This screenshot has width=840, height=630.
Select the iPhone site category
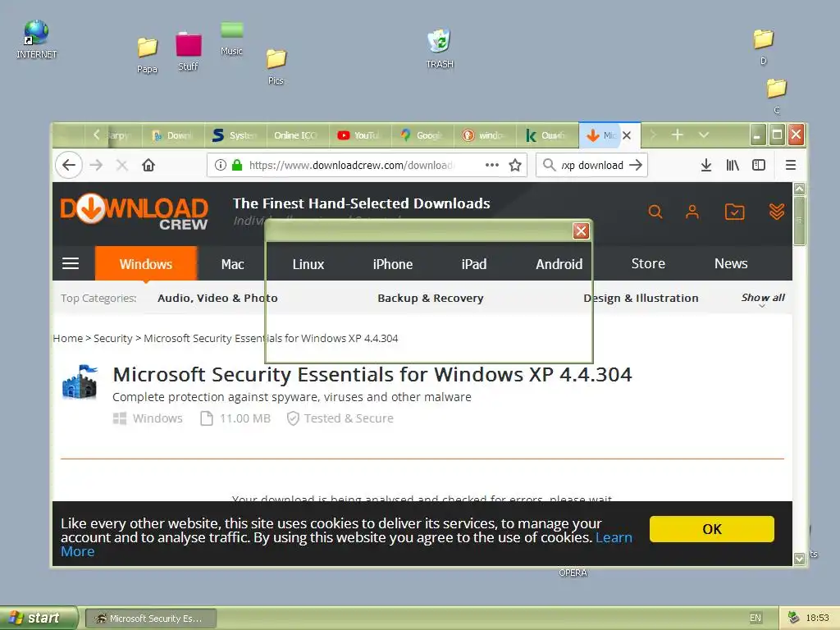coord(393,264)
